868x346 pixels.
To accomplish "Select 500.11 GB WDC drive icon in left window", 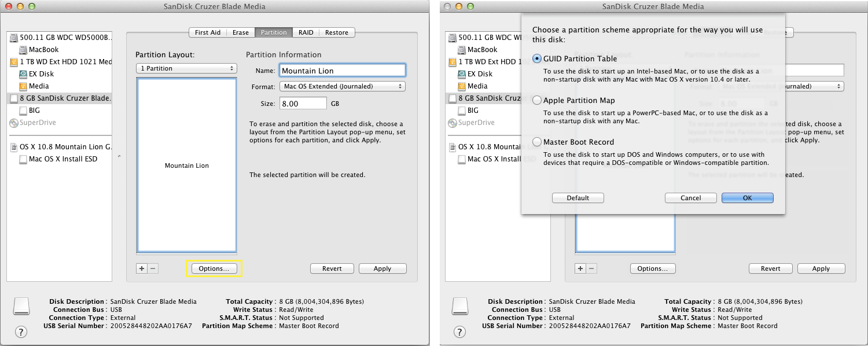I will pos(14,38).
